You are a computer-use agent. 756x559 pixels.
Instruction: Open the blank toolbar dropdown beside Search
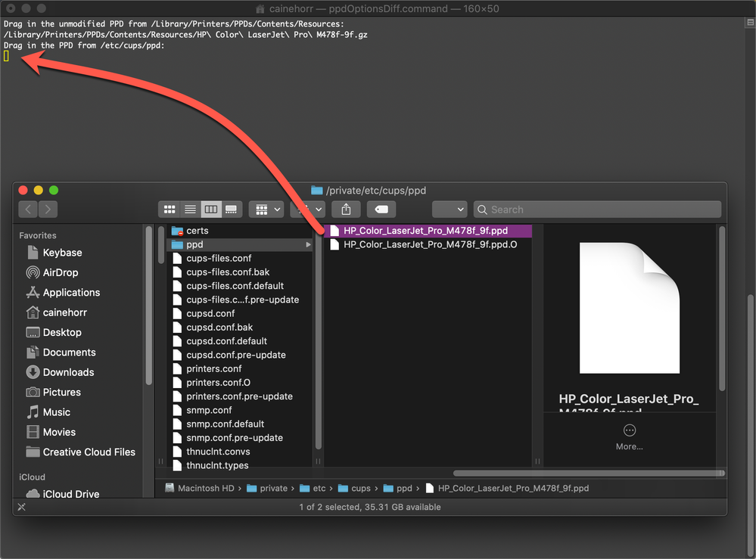[450, 209]
